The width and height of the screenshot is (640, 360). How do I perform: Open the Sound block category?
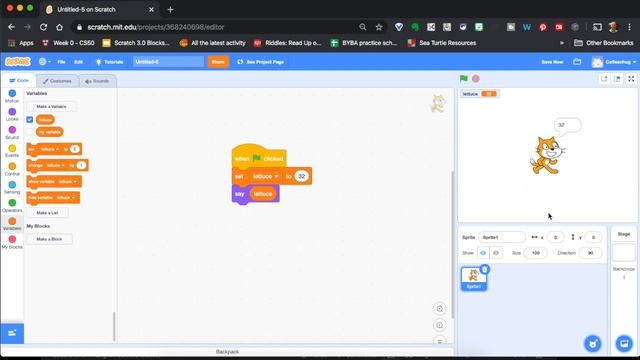tap(12, 133)
